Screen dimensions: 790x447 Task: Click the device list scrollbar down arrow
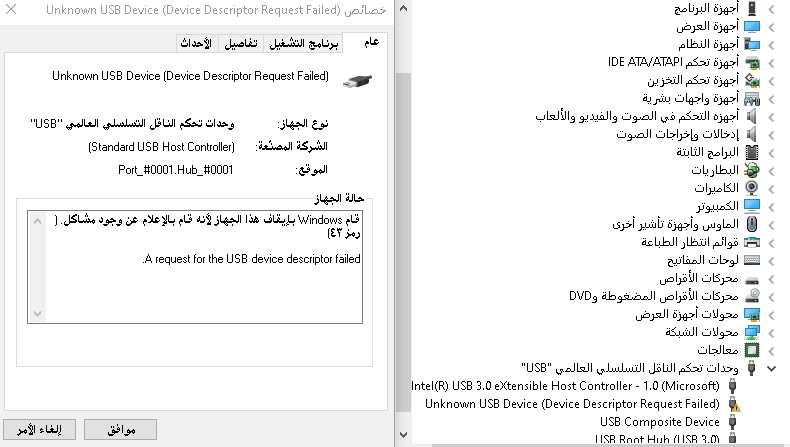click(403, 434)
